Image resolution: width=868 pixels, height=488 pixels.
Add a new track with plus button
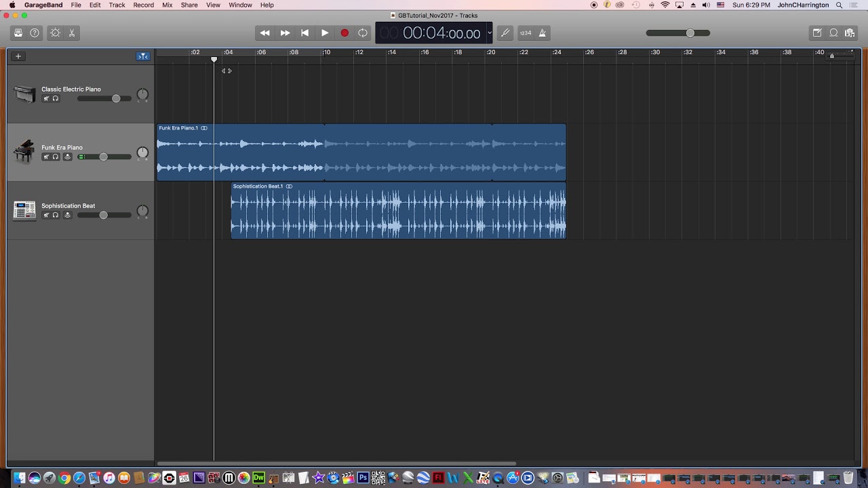click(18, 56)
